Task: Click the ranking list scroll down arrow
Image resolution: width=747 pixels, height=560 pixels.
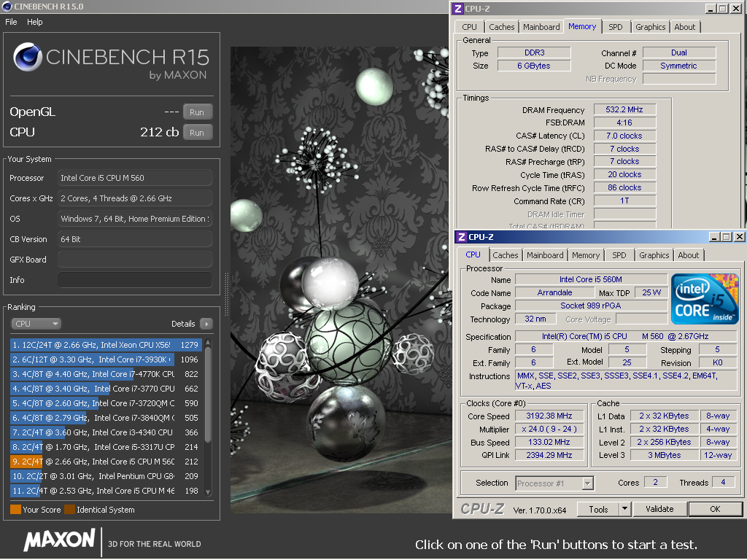Action: click(208, 492)
